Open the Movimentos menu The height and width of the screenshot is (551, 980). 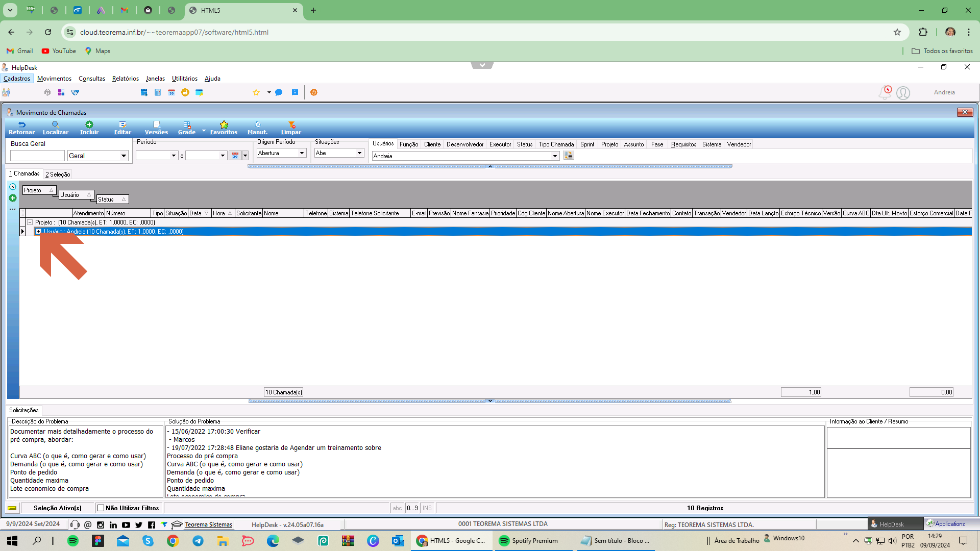(x=54, y=79)
